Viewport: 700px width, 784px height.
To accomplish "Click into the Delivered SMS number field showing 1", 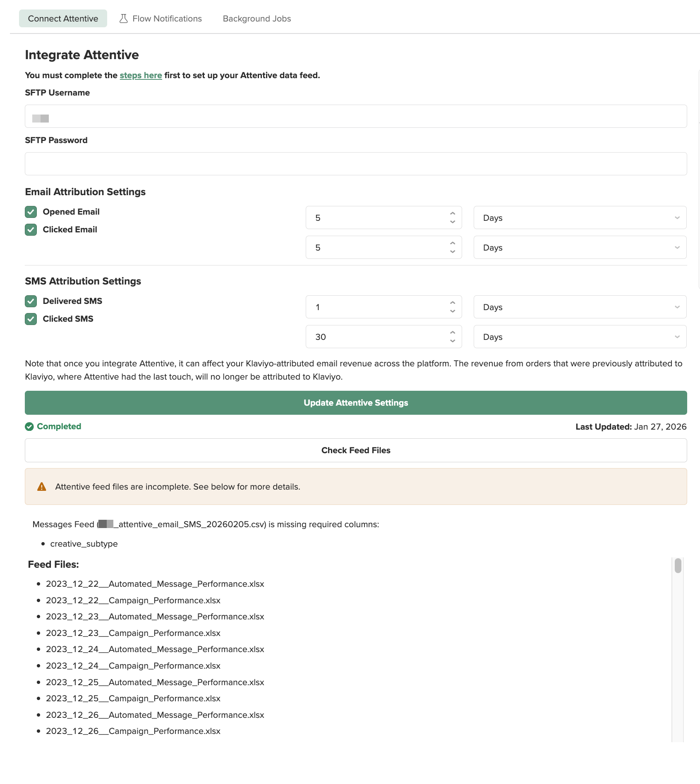I will click(384, 307).
